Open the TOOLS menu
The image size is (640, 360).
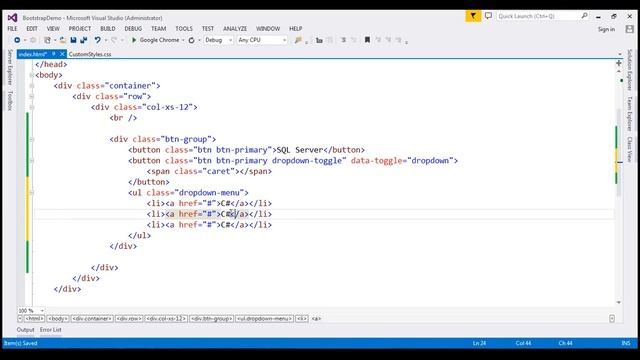[184, 29]
